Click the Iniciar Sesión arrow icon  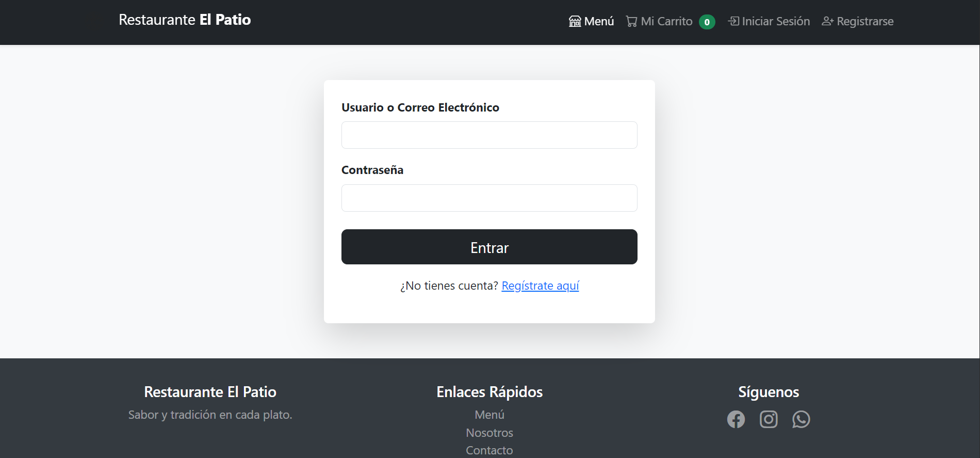coord(733,21)
